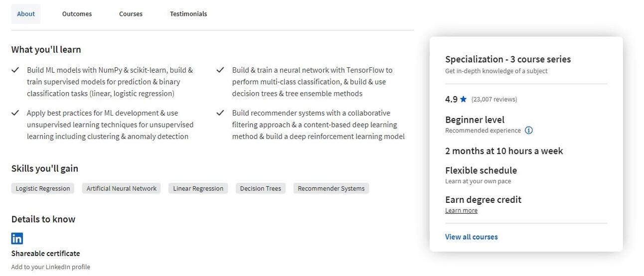This screenshot has width=644, height=276.
Task: Show the Testimonials tab
Action: [188, 14]
